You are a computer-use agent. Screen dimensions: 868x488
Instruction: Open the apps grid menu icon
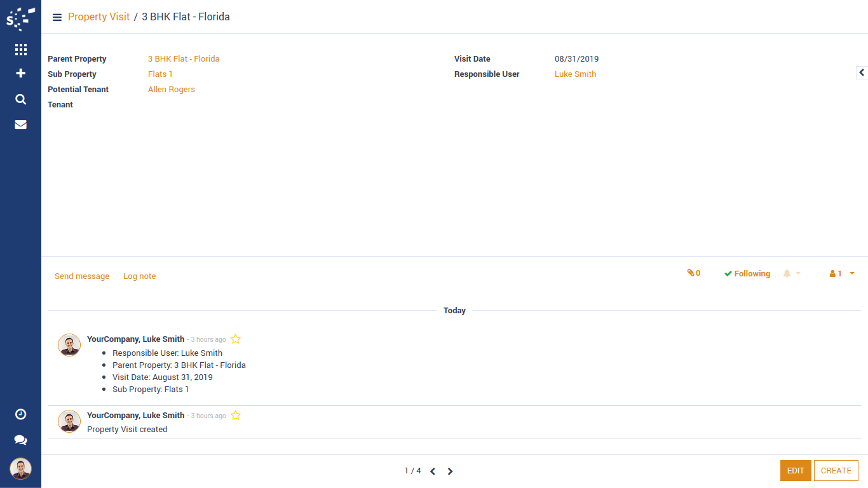tap(20, 50)
